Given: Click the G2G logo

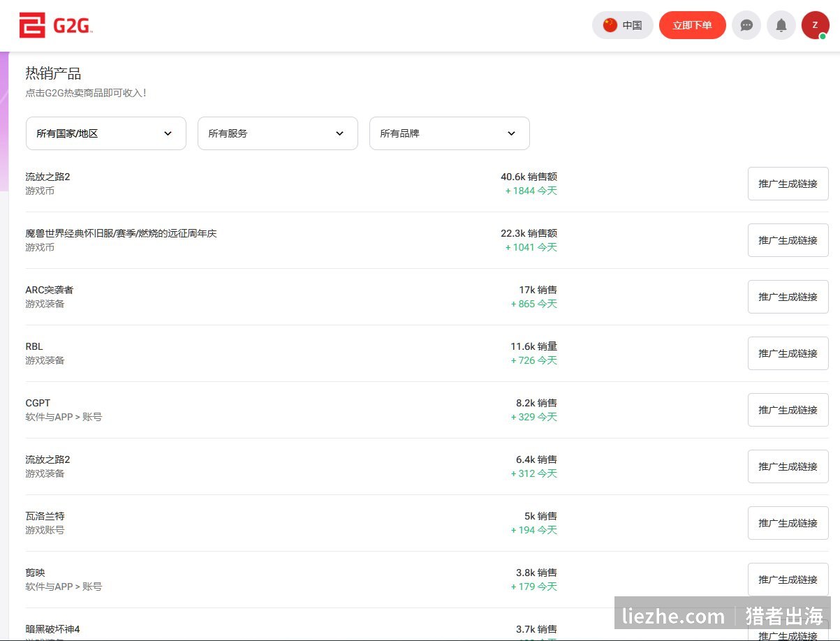Looking at the screenshot, I should point(56,26).
